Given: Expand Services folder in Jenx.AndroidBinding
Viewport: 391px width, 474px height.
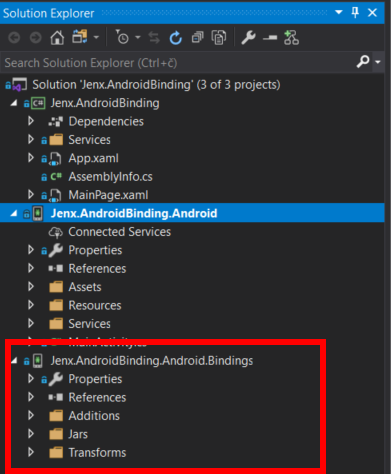Looking at the screenshot, I should point(31,139).
